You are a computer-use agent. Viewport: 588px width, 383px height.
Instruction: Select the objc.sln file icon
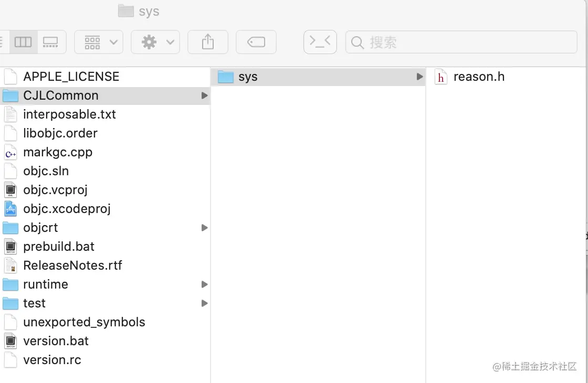pyautogui.click(x=10, y=171)
